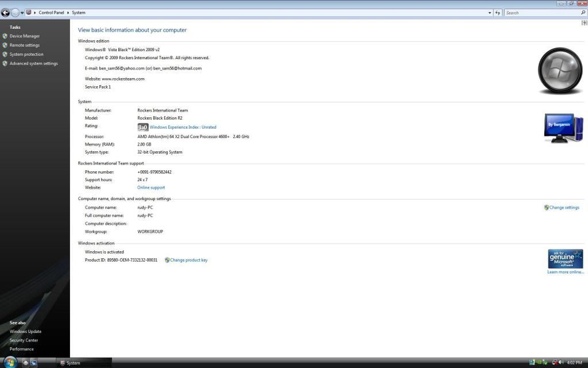Select Control Panel in the breadcrumb path
The image size is (588, 368).
pos(51,13)
